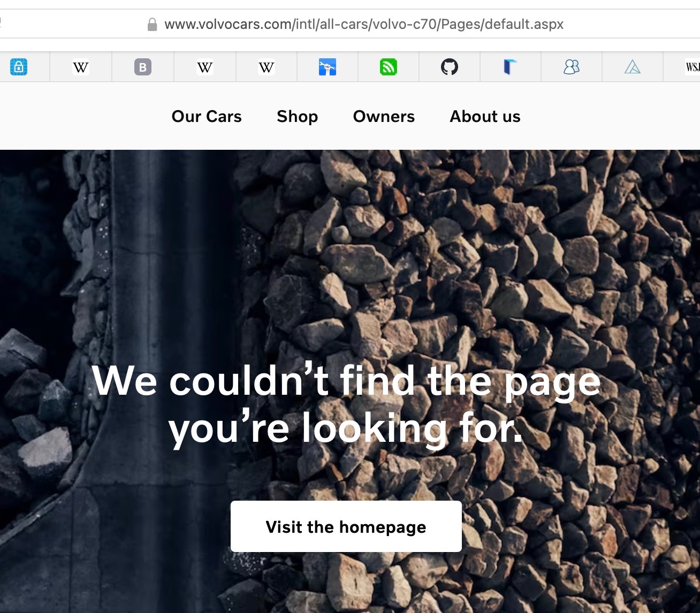Open the Shop navigation item
Viewport: 700px width, 613px height.
pos(297,117)
